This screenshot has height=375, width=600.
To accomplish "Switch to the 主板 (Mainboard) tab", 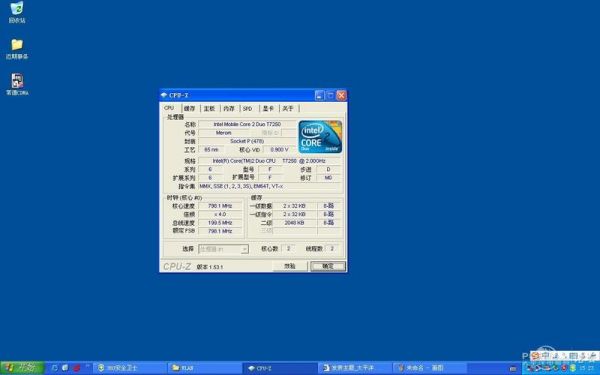I will (209, 109).
